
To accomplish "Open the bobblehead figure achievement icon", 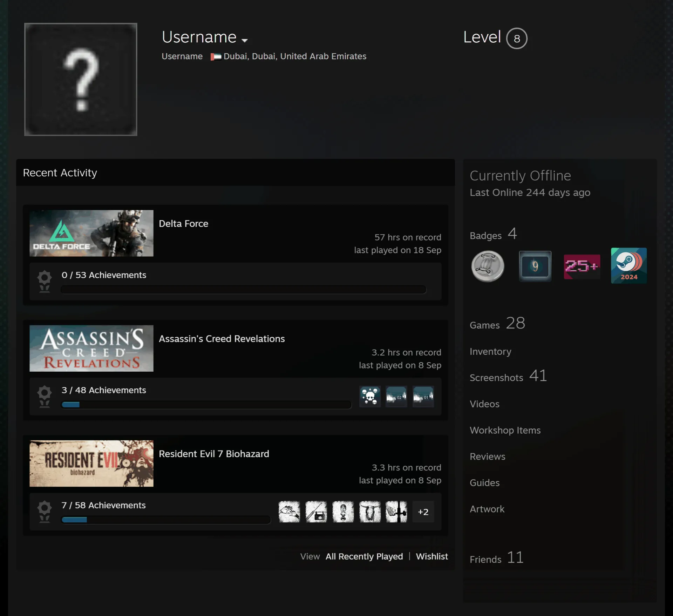I will [343, 512].
